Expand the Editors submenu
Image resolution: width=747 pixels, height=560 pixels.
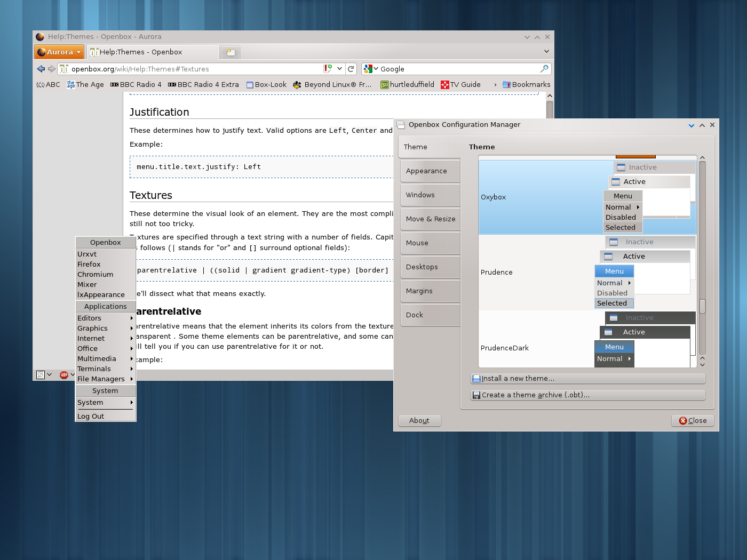(106, 318)
